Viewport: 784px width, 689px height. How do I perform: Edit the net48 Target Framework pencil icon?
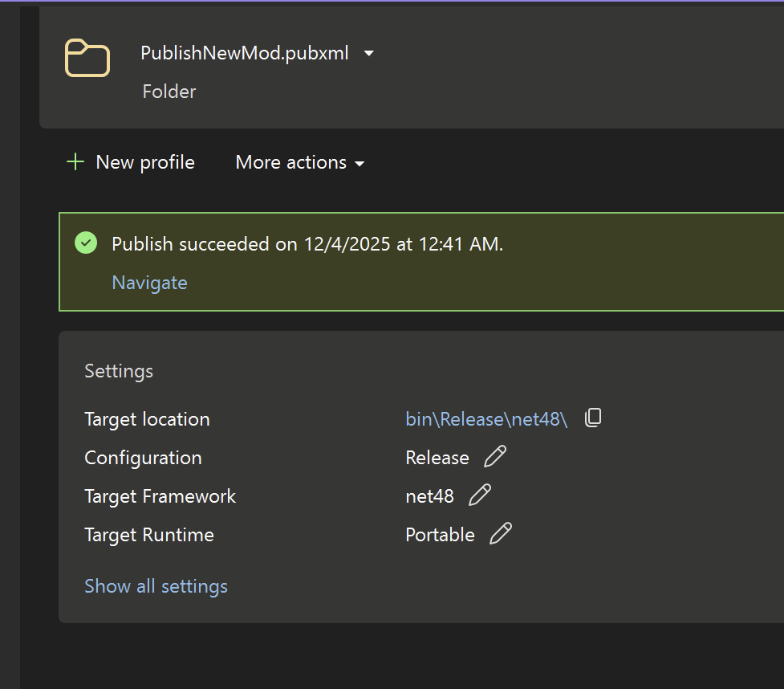(480, 495)
